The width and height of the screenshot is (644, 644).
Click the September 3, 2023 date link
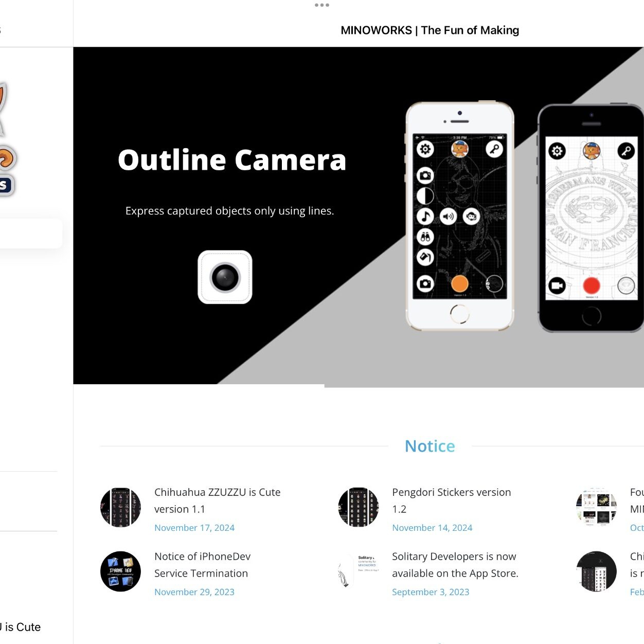coord(431,592)
